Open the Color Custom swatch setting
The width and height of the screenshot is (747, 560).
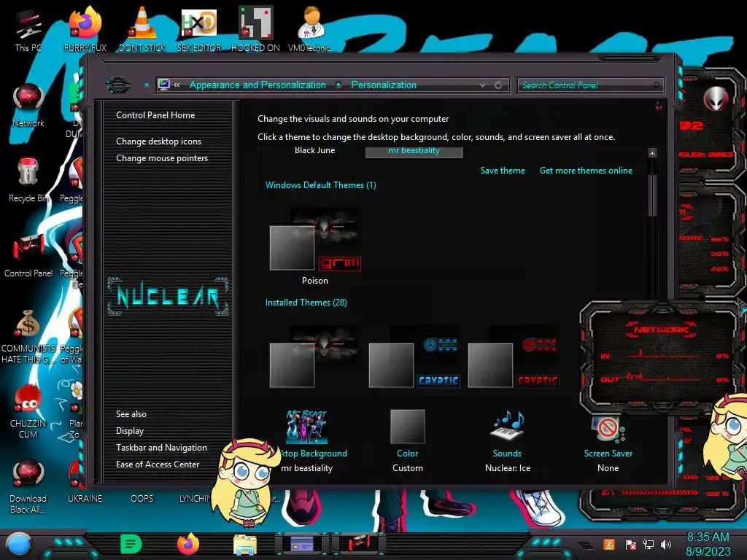[x=407, y=440]
